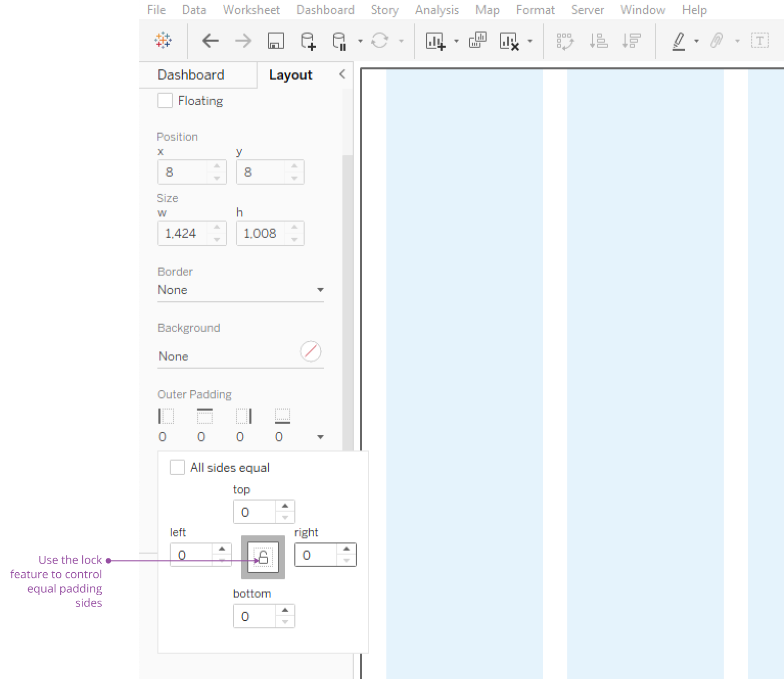This screenshot has height=679, width=784.
Task: Open the Tableau start page
Action: (x=164, y=41)
